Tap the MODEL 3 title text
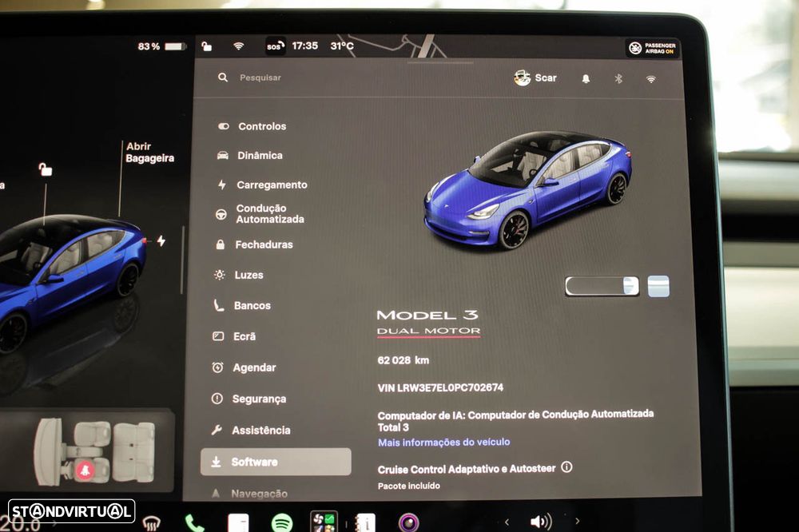This screenshot has width=799, height=532. click(x=427, y=315)
